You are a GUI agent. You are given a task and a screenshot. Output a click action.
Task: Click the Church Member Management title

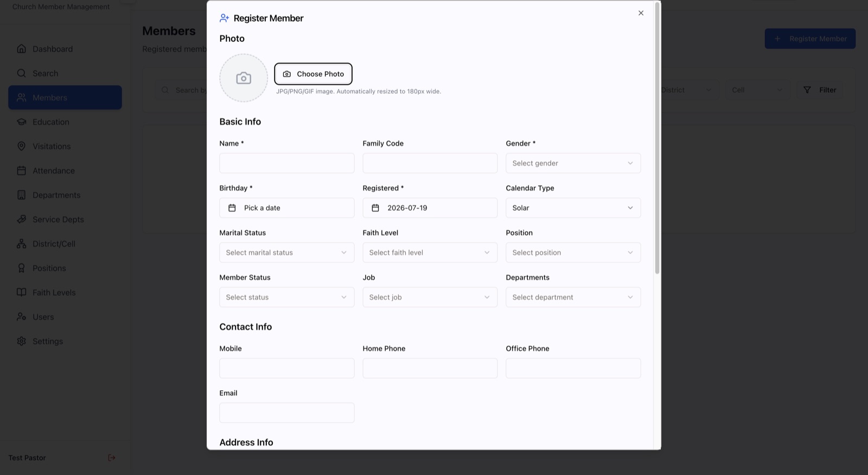point(61,7)
